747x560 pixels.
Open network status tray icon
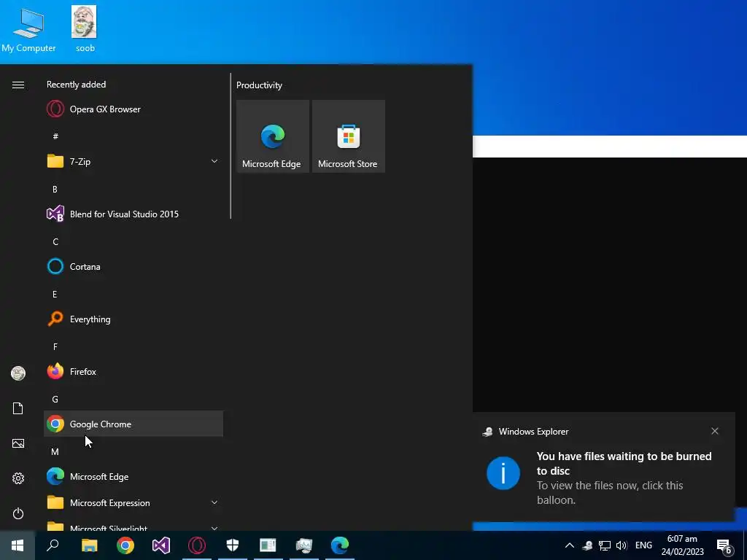pyautogui.click(x=605, y=545)
